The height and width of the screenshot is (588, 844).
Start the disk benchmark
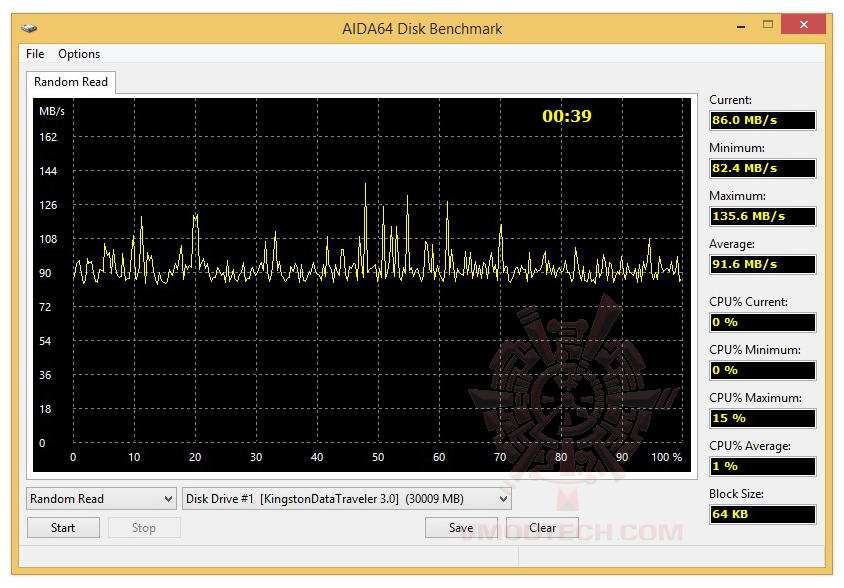coord(63,528)
